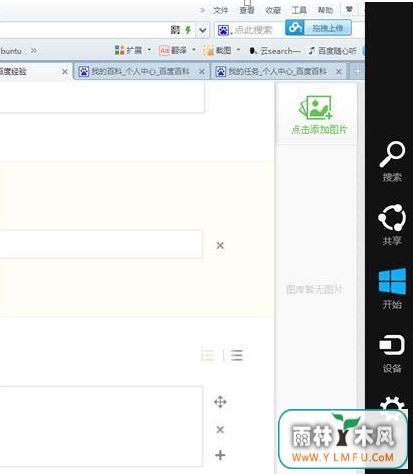Image resolution: width=413 pixels, height=474 pixels.
Task: Select the bulleted list icon
Action: click(237, 355)
